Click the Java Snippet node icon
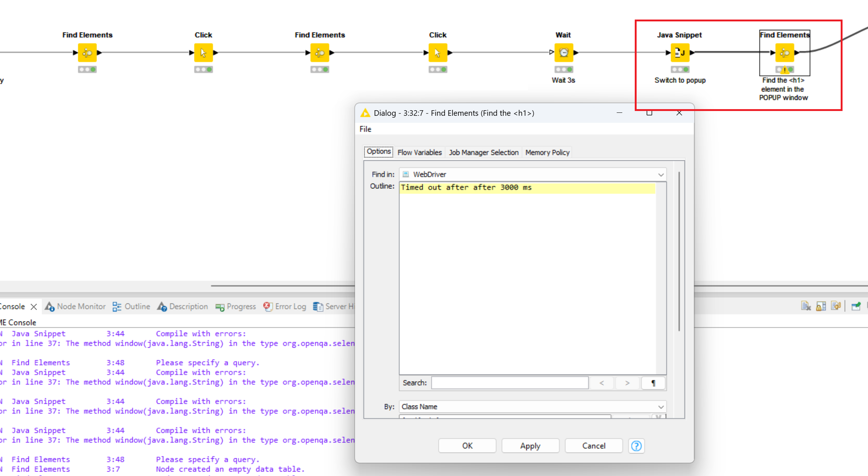 coord(679,53)
